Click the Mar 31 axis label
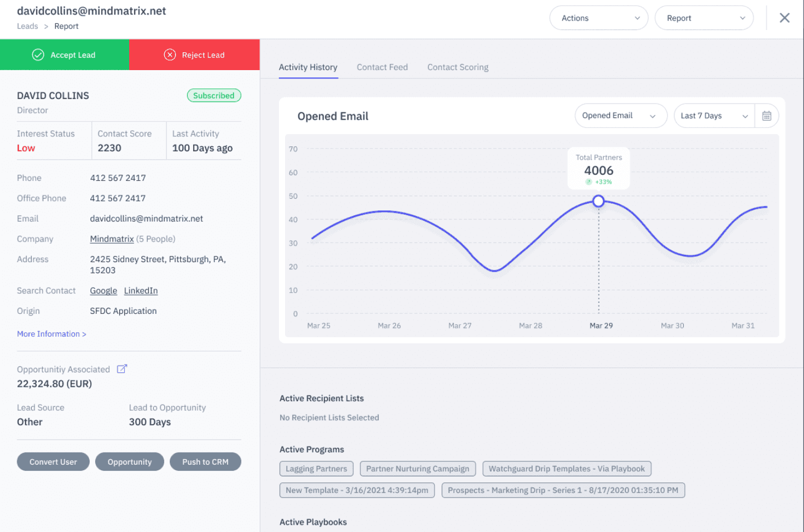Screen dimensions: 804x532 coord(743,326)
